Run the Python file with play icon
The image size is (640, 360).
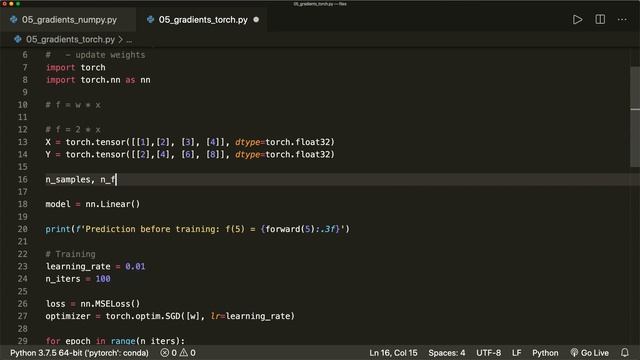pyautogui.click(x=577, y=20)
